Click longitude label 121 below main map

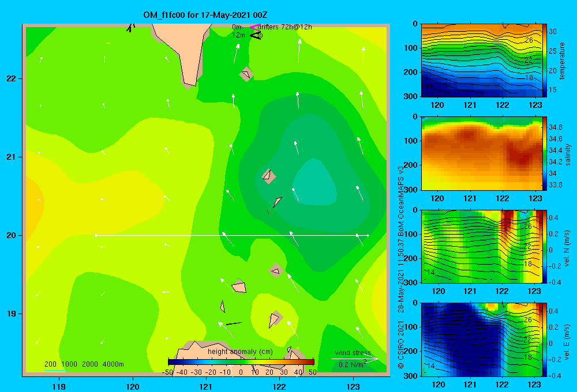(x=206, y=386)
